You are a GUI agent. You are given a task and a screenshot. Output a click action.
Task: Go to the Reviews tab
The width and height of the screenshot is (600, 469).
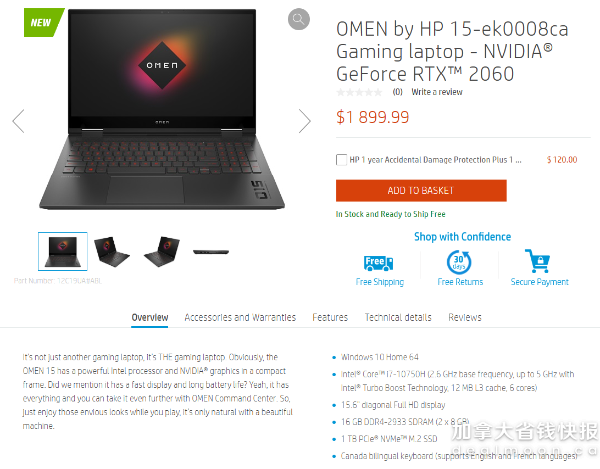(x=465, y=318)
